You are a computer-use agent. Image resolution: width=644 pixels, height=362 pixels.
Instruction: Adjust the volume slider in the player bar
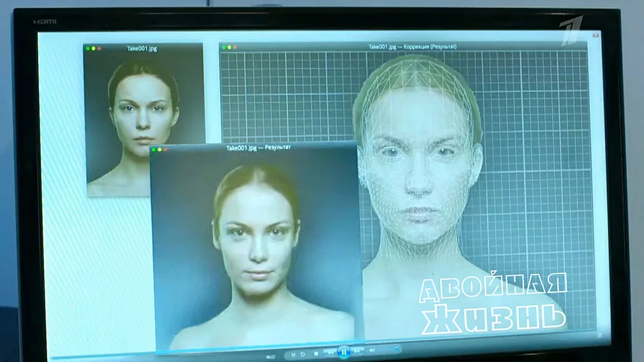pyautogui.click(x=395, y=349)
